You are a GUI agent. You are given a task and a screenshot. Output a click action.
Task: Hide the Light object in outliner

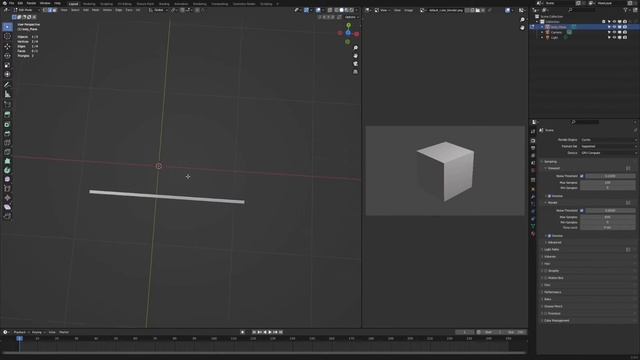614,38
